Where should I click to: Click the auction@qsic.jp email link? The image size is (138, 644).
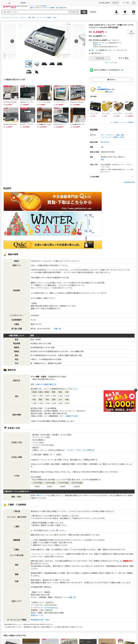[51, 608]
